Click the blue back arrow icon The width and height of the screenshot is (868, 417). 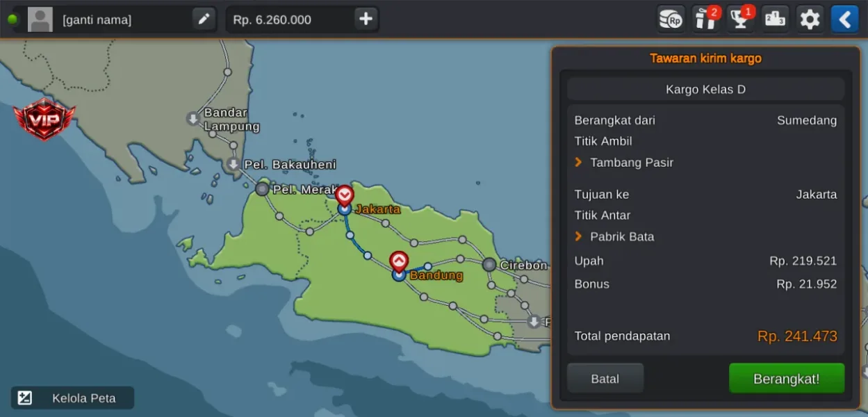(x=845, y=19)
